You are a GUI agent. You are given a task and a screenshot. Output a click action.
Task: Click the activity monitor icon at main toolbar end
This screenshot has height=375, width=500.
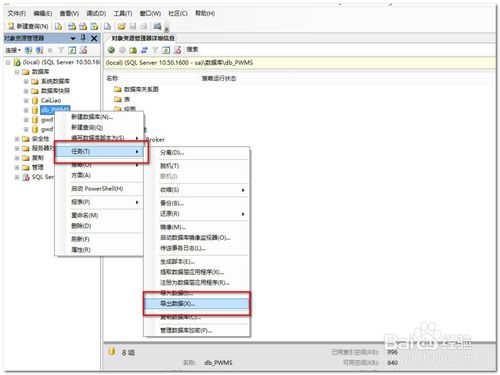click(x=157, y=26)
